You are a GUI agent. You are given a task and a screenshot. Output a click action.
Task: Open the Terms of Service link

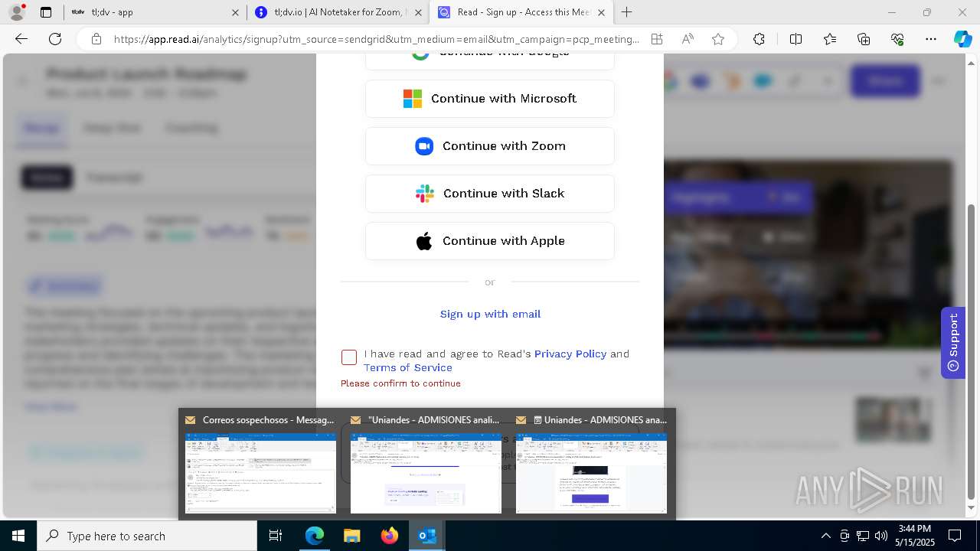(408, 367)
